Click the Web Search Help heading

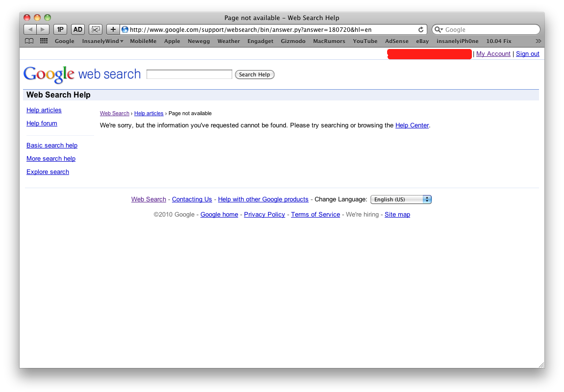58,95
